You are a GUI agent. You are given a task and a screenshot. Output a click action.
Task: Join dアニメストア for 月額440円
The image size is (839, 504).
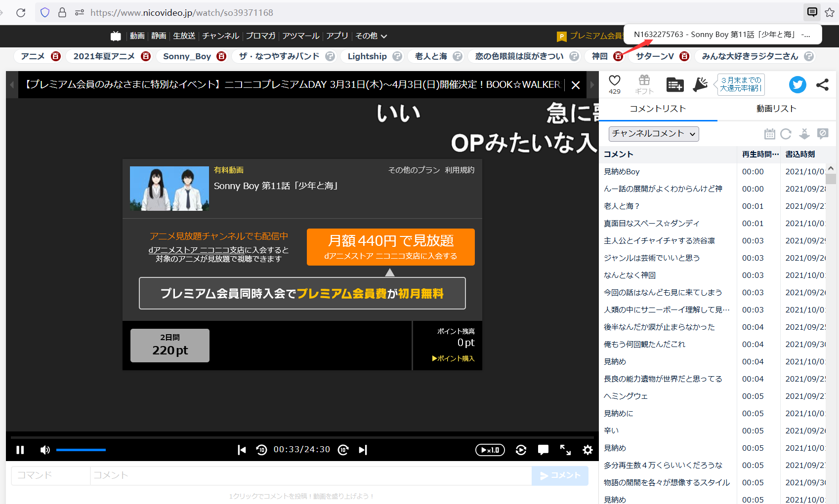[x=391, y=247]
